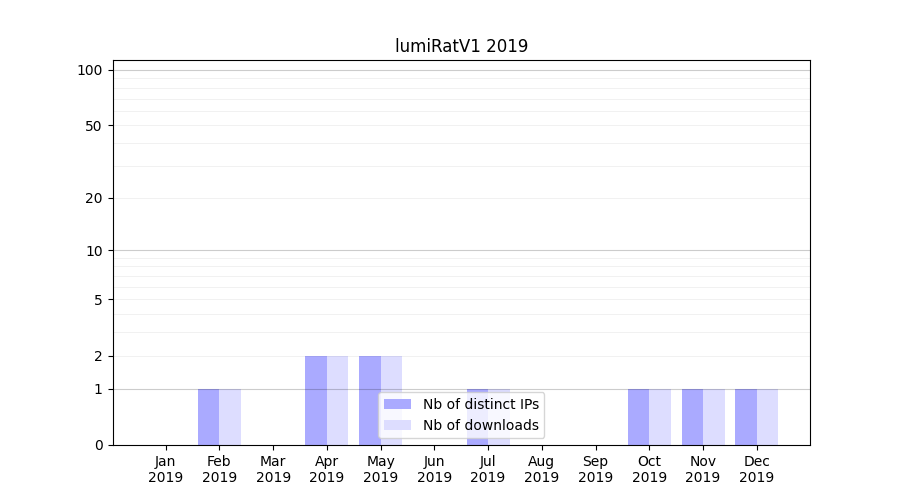Click the '100' y-axis tick label
Image resolution: width=900 pixels, height=500 pixels.
(90, 70)
